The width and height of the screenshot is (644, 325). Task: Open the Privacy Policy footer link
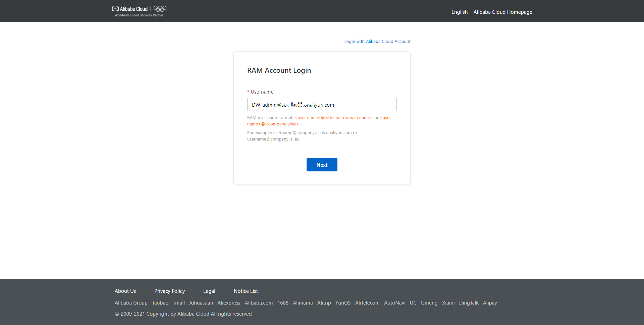click(169, 291)
